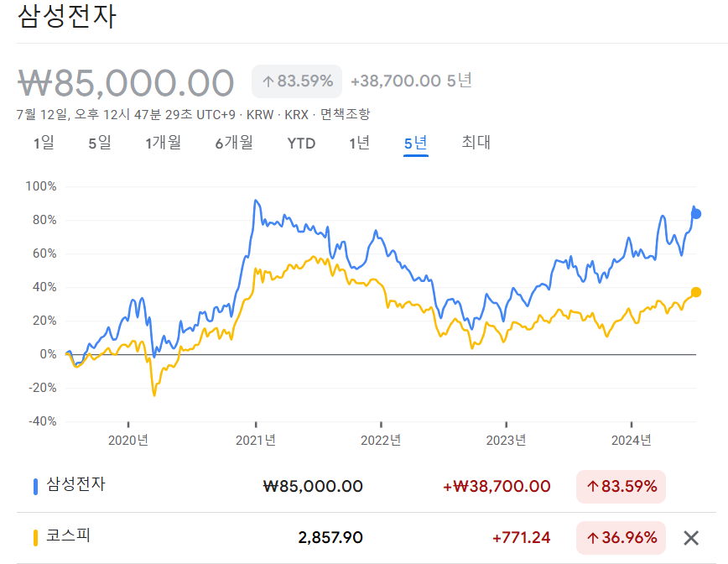
Task: Click the blue 삼성전자 legend color bar
Action: (35, 487)
